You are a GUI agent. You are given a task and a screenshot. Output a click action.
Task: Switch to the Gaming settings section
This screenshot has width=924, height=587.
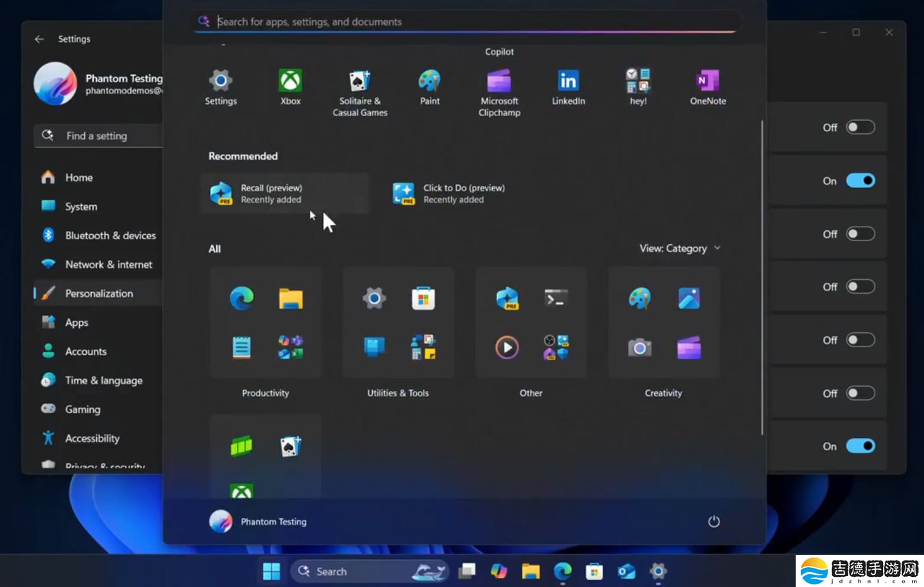[81, 409]
